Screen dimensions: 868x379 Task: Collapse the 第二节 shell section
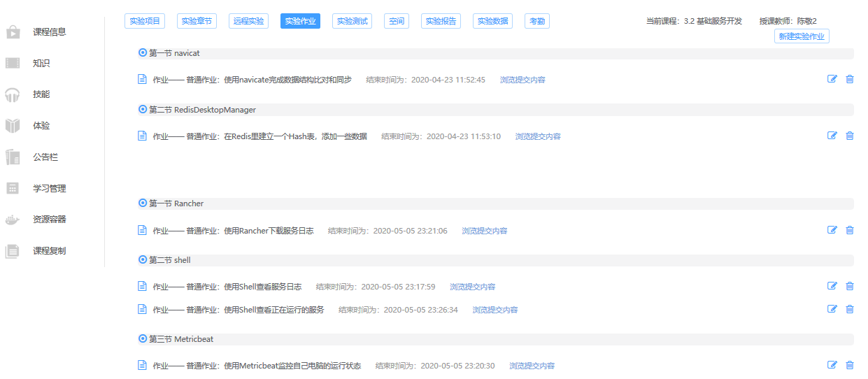pos(143,260)
